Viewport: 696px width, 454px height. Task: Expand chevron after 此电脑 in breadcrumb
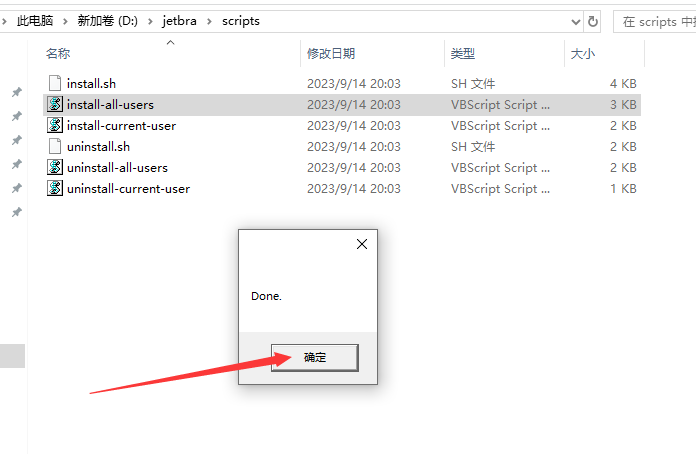click(65, 21)
